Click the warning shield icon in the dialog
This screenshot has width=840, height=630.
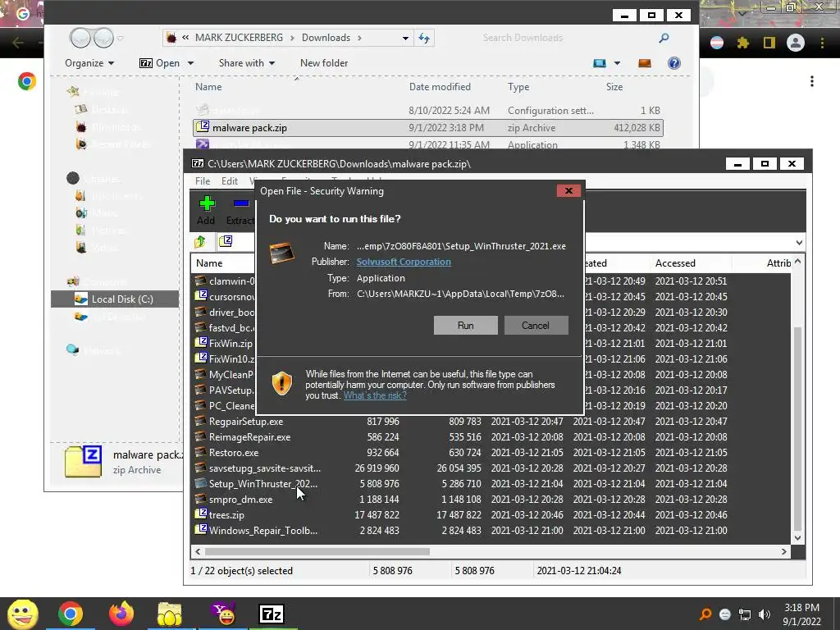point(282,384)
